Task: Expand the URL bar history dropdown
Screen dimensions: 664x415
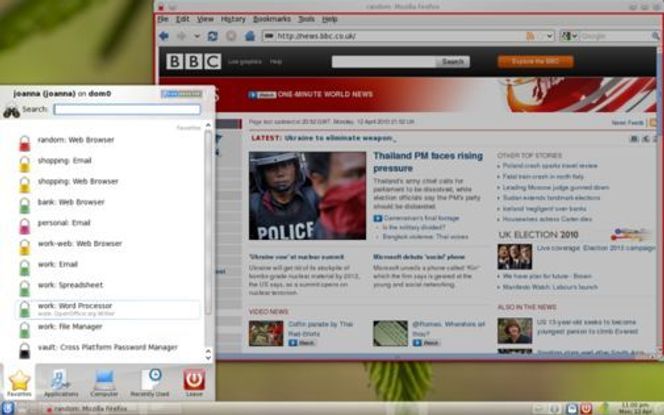Action: (x=545, y=37)
